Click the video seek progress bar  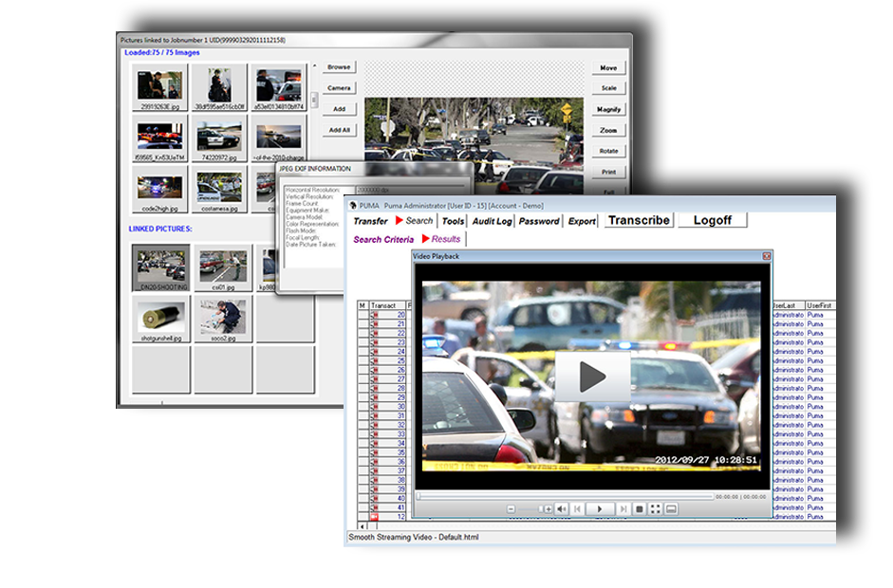point(565,496)
